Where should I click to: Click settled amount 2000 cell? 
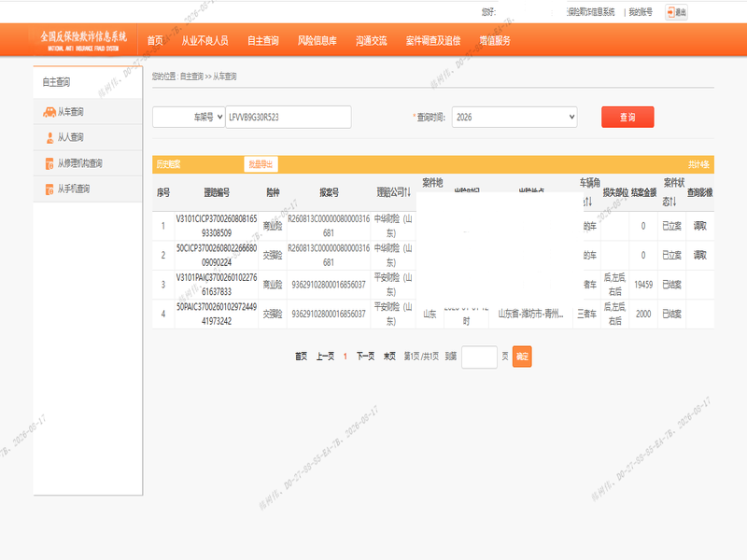point(643,314)
